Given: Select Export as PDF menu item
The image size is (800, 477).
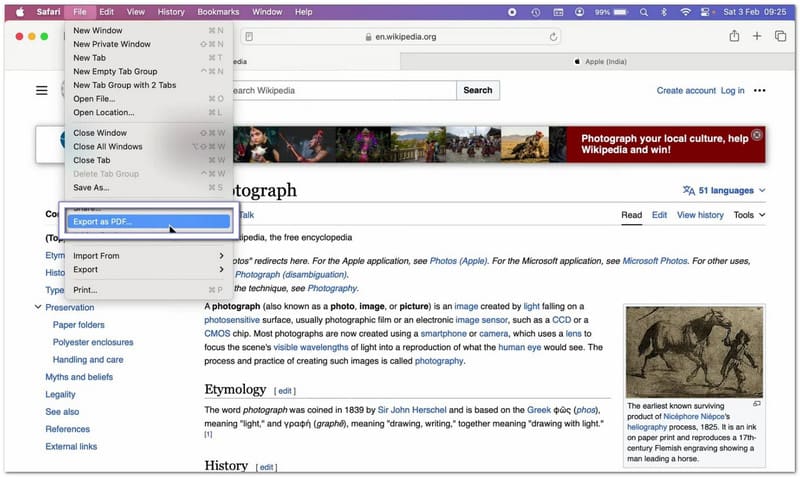Looking at the screenshot, I should tap(148, 221).
